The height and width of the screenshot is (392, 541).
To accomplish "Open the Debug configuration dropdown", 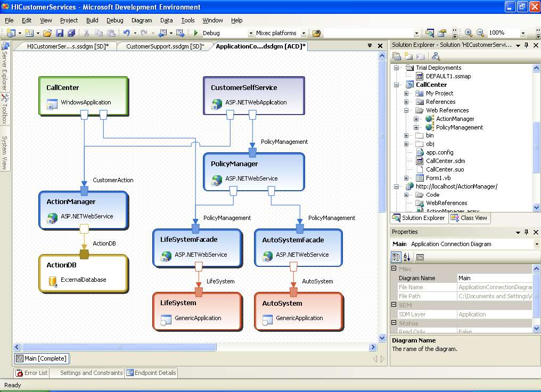I will [x=251, y=34].
